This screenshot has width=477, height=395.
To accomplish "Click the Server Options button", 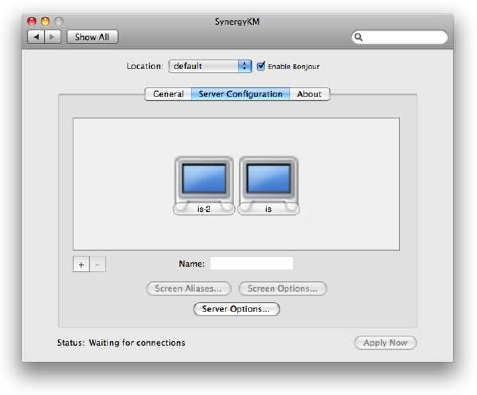I will point(236,309).
